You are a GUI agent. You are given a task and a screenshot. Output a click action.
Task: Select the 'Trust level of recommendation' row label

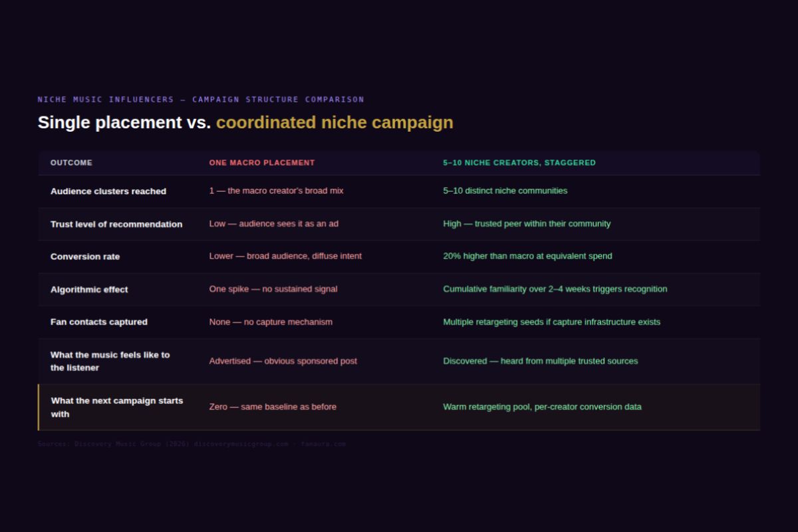116,224
